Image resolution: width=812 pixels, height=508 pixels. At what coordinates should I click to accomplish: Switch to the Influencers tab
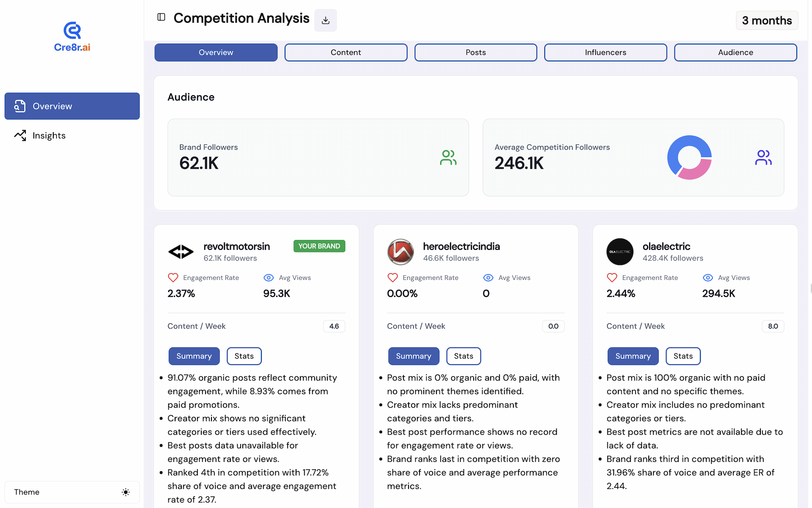[606, 52]
